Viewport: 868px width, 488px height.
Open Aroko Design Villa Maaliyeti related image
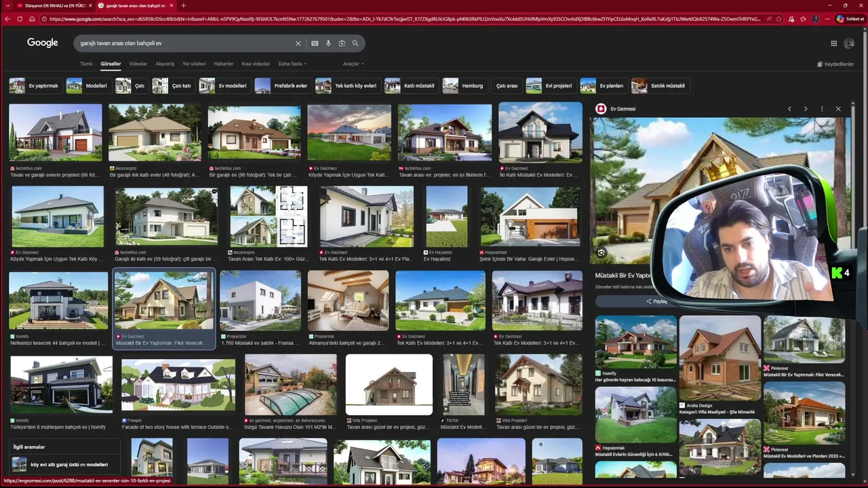(x=720, y=358)
